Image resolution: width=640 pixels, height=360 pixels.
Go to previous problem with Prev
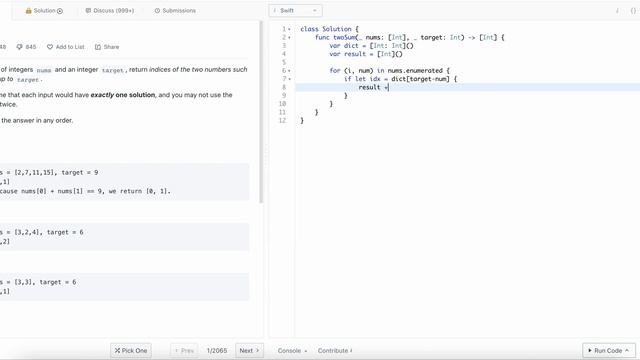(x=184, y=351)
